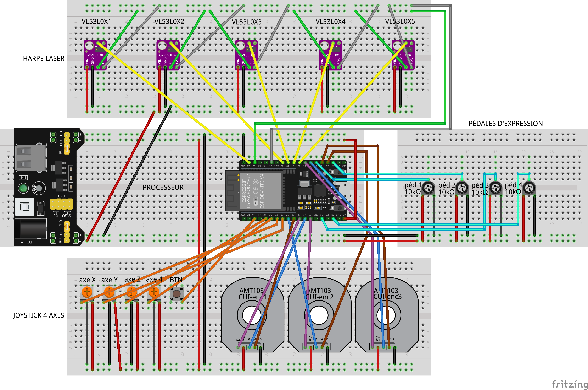Click the péd 1 potentiometer knob
588x390 pixels.
coord(429,188)
